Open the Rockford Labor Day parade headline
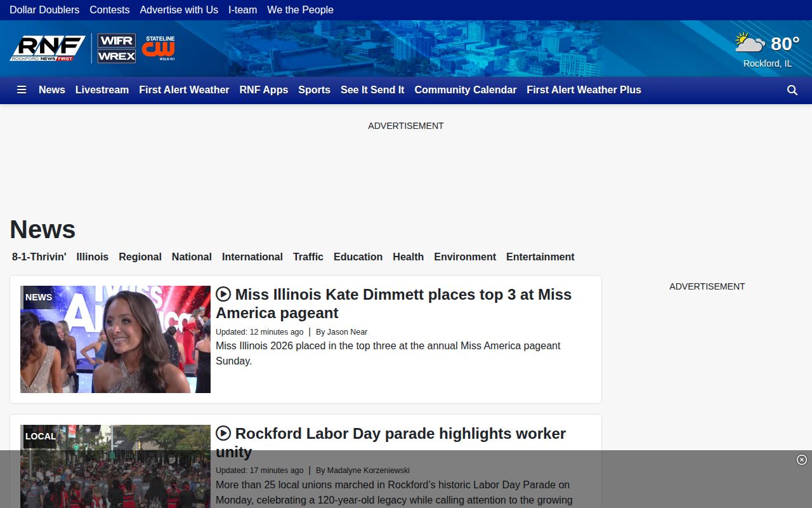Viewport: 812px width, 508px height. pyautogui.click(x=391, y=443)
